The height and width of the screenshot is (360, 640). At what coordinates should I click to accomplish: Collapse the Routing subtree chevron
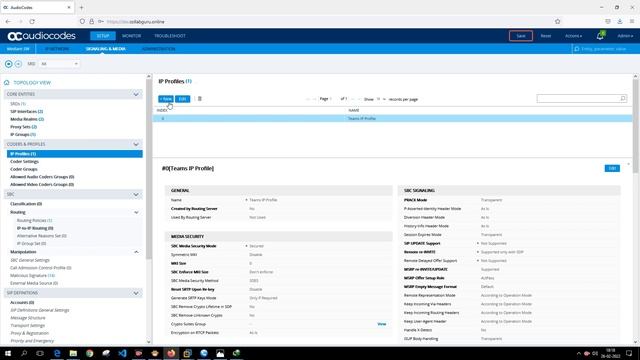pyautogui.click(x=136, y=212)
